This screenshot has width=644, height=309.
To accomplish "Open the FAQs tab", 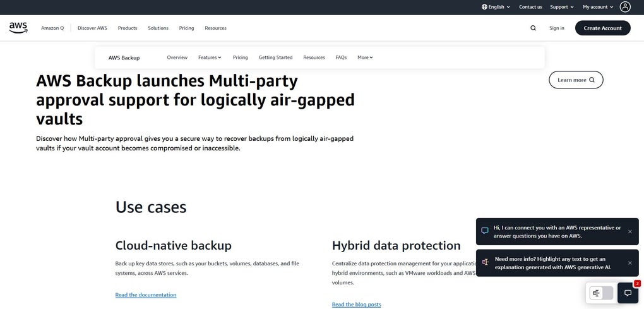I will [x=341, y=58].
